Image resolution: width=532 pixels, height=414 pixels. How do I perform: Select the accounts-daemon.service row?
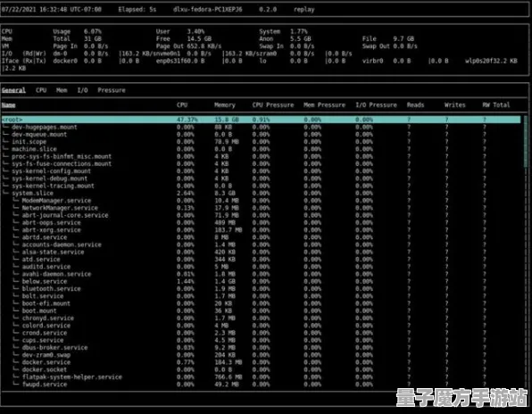[x=261, y=244]
